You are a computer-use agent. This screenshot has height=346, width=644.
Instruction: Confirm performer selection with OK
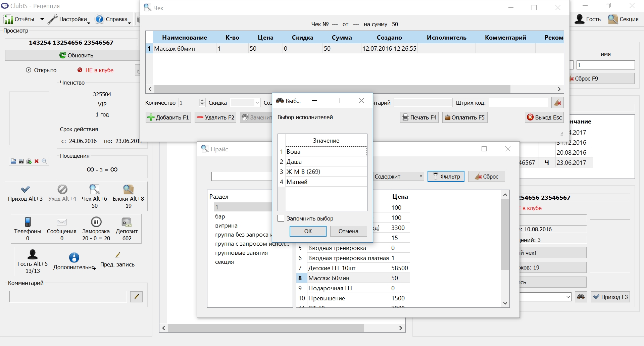tap(308, 231)
